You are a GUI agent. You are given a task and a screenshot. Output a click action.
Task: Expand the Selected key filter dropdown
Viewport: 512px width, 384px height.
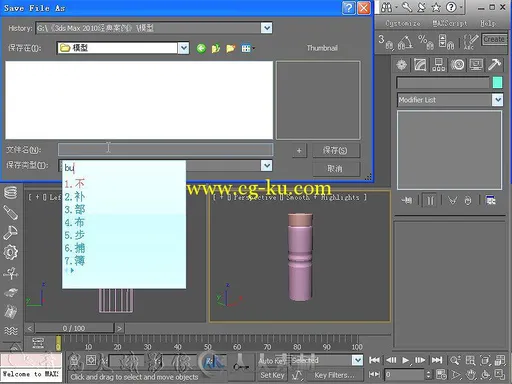pos(357,360)
